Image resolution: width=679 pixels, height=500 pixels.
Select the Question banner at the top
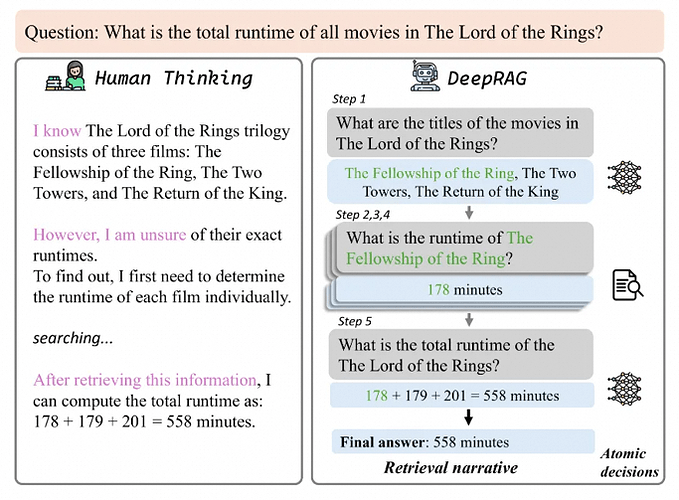coord(339,31)
